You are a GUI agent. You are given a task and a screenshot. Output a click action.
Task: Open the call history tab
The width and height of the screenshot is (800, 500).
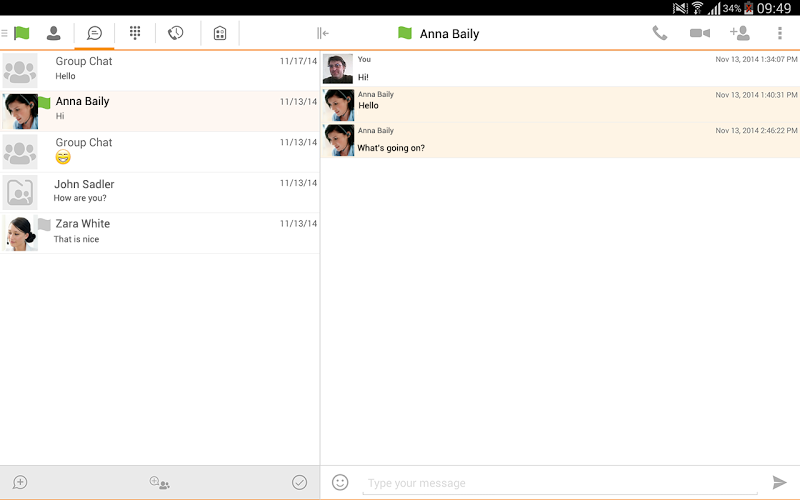click(176, 33)
